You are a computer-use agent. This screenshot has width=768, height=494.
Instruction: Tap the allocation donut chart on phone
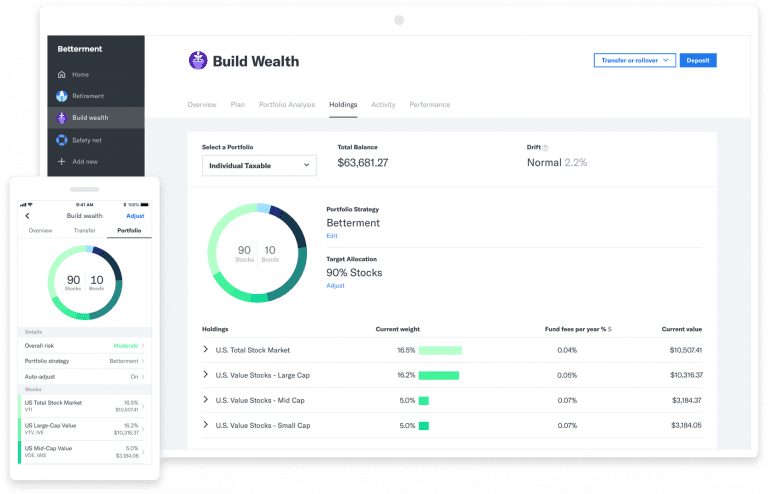[85, 282]
